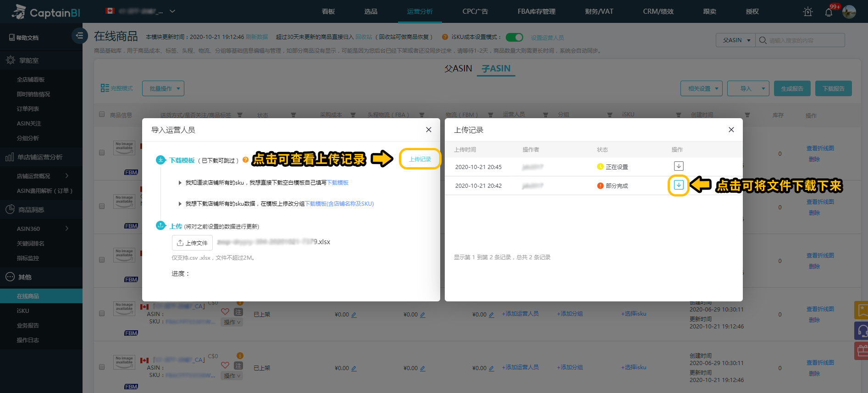Open the 看板 top menu
Image resolution: width=868 pixels, height=393 pixels.
(x=328, y=11)
